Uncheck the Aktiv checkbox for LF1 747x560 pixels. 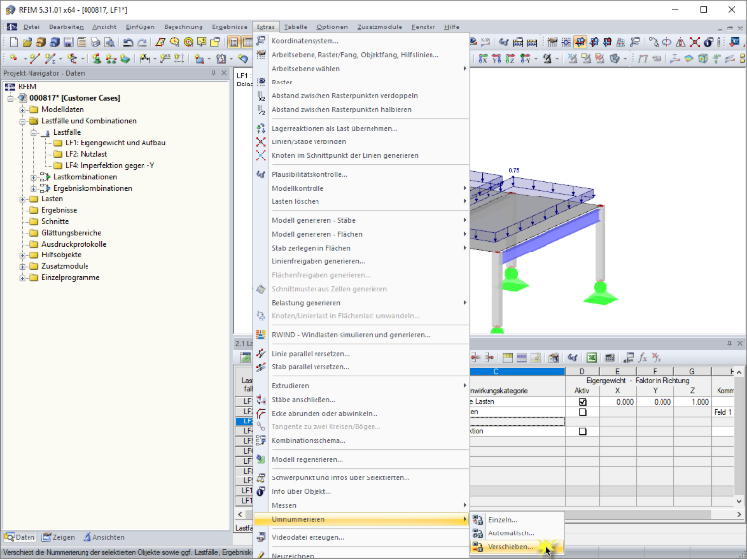[582, 402]
